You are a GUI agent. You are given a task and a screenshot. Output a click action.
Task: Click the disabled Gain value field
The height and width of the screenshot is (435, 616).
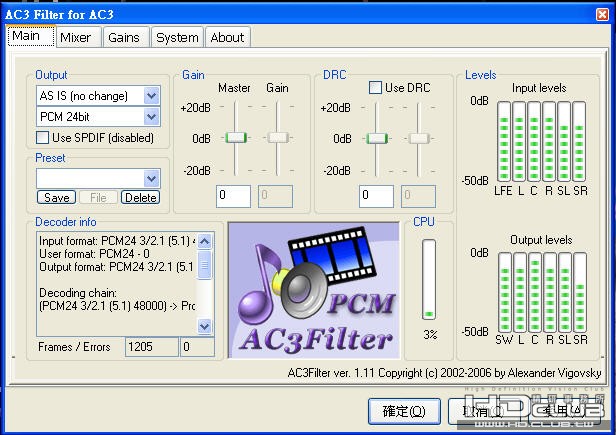coord(275,196)
